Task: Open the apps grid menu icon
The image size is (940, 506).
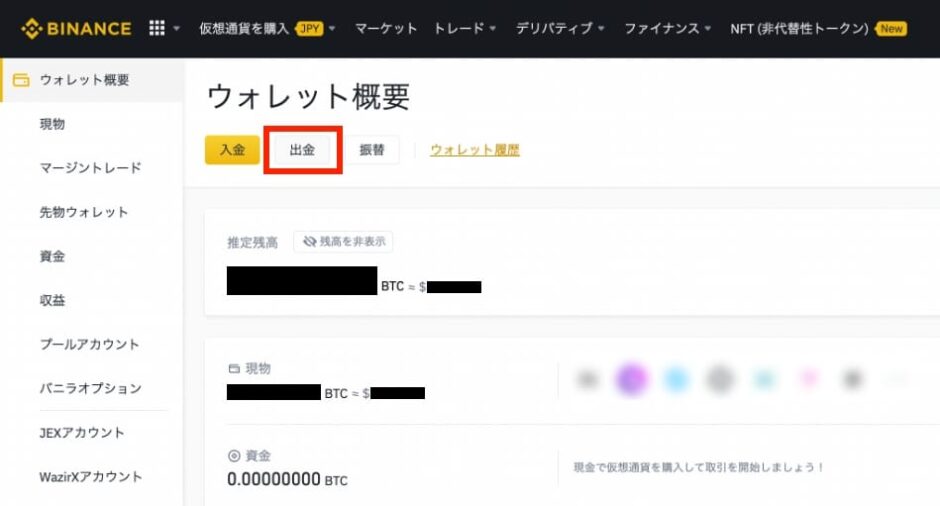Action: click(157, 28)
